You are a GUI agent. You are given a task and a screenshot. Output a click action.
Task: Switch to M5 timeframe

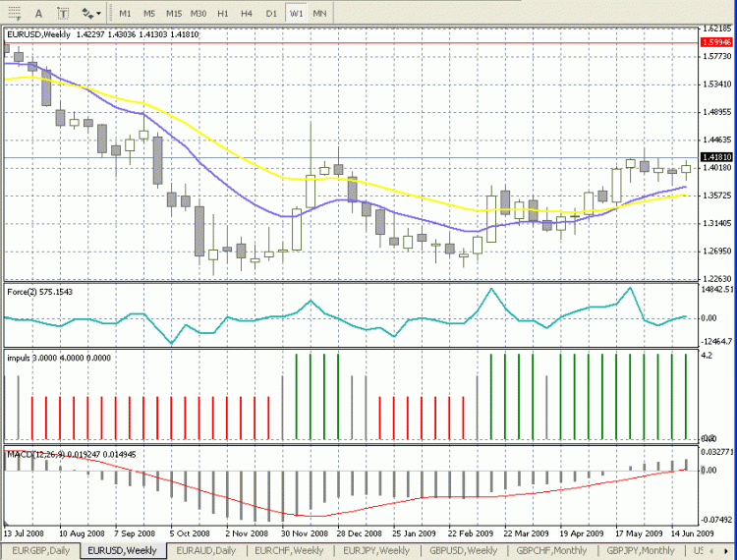(149, 14)
